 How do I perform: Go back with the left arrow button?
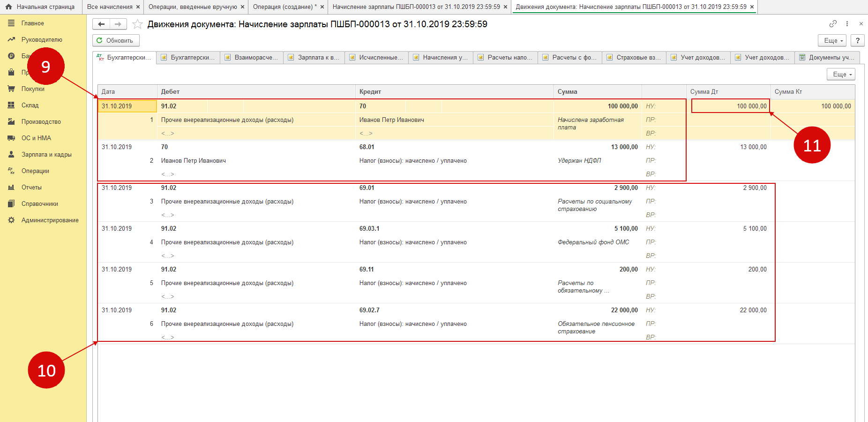pos(101,24)
